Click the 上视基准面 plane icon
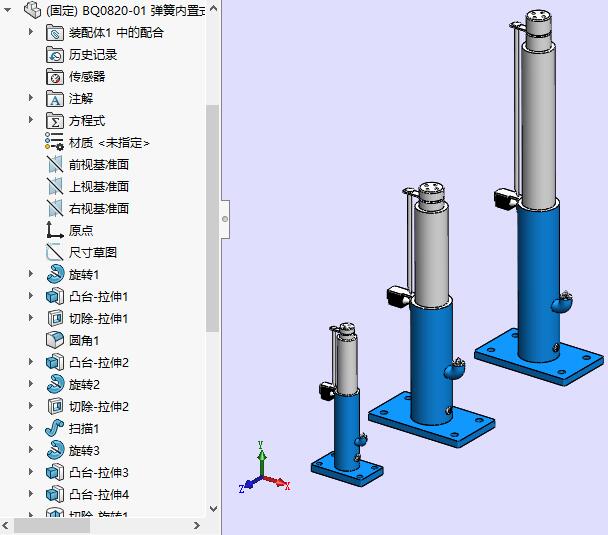Viewport: 608px width, 535px height. (55, 186)
